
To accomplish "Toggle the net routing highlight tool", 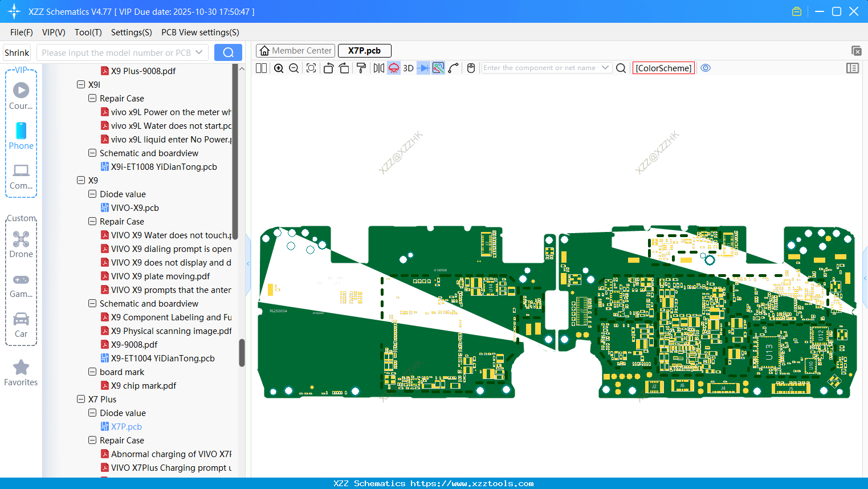I will coord(438,68).
